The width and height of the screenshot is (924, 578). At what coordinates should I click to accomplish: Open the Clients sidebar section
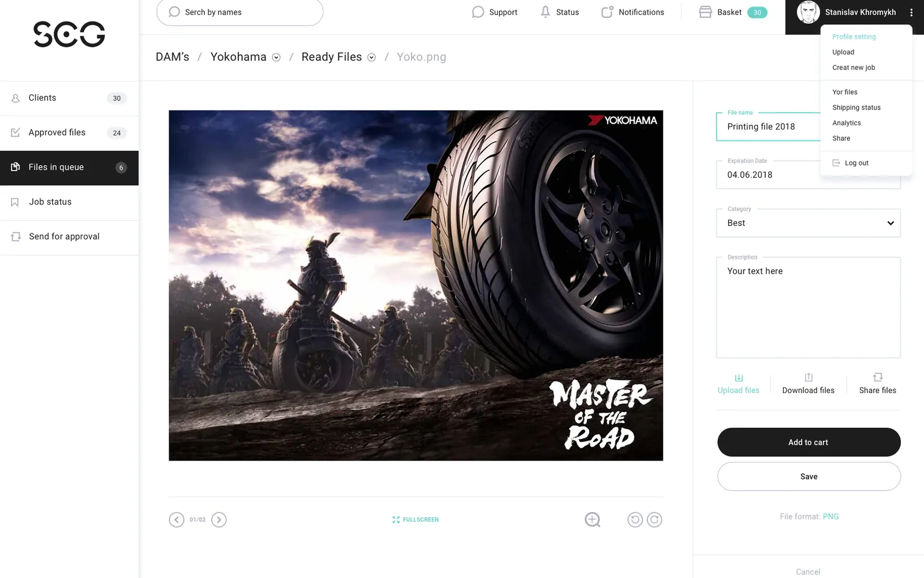tap(69, 98)
